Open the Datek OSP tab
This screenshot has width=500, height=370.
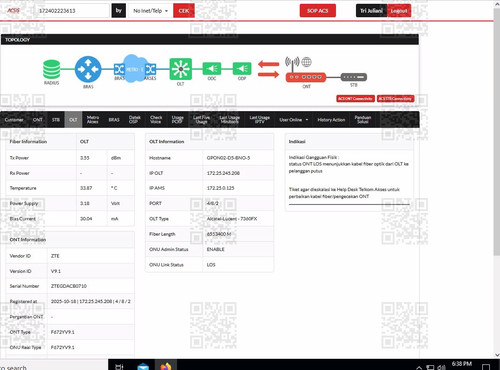(x=135, y=120)
